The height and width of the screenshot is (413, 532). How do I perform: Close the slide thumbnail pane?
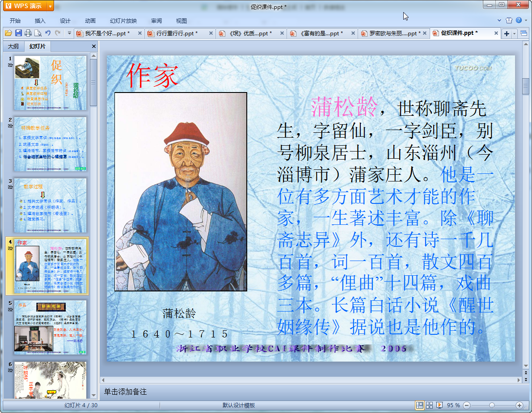[x=93, y=46]
